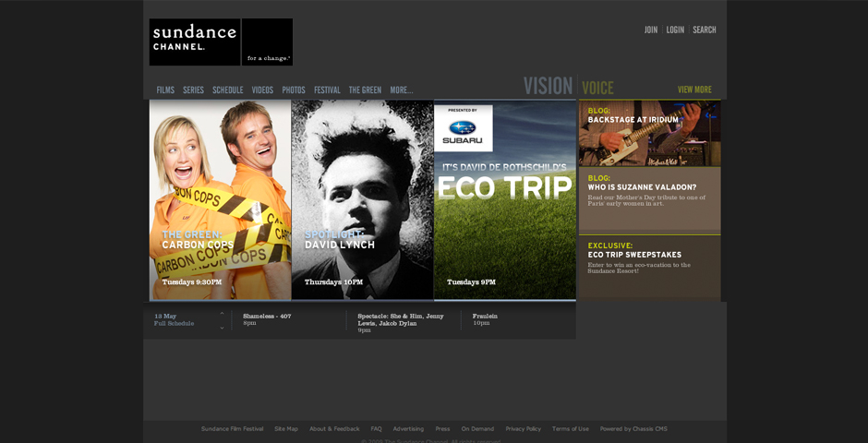
Task: Open the FAQ footer link
Action: (x=377, y=428)
